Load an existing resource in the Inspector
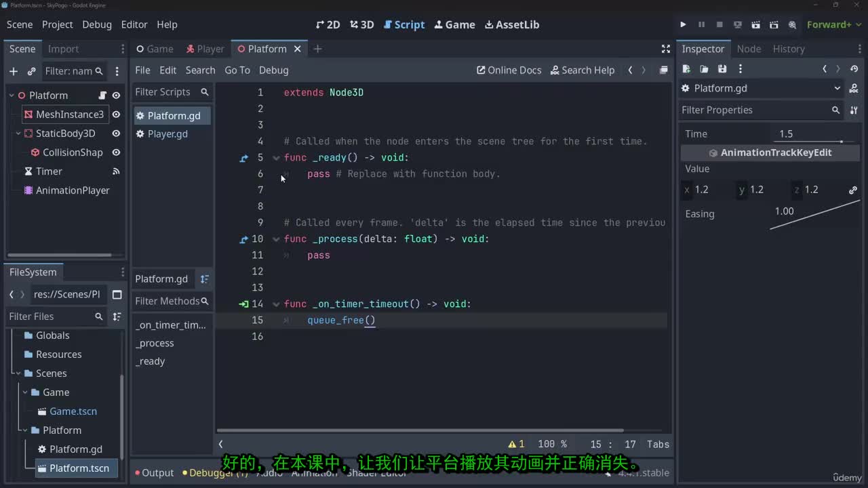 coord(704,69)
